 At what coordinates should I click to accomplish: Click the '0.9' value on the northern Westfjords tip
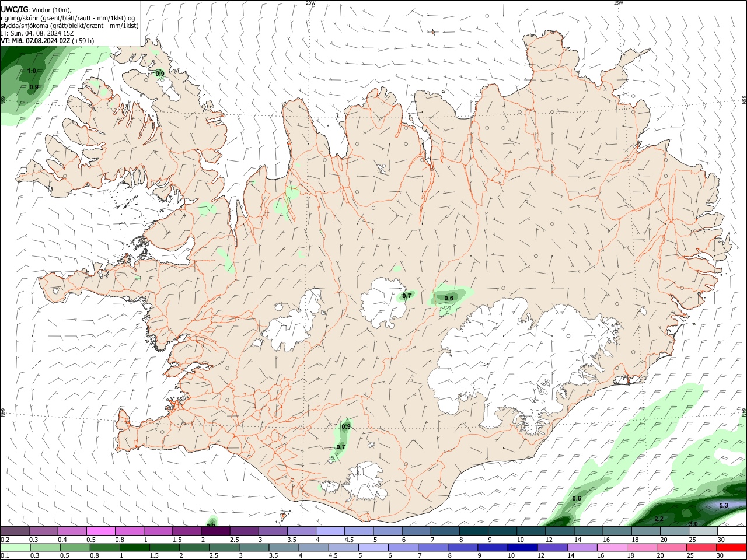click(159, 73)
